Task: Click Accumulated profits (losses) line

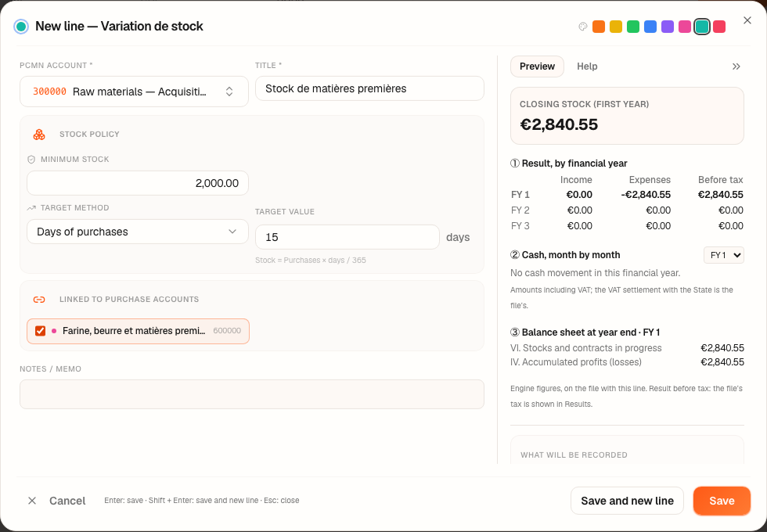Action: [627, 362]
